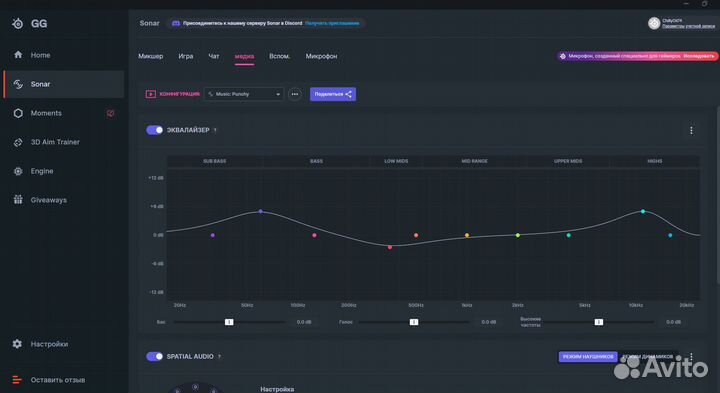Click the MID RANGE band label
The width and height of the screenshot is (720, 393).
[x=474, y=161]
